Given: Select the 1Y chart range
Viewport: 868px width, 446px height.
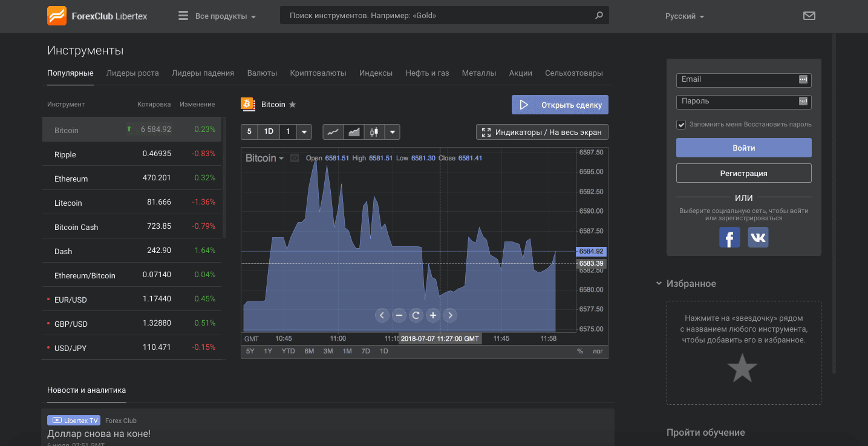Looking at the screenshot, I should (x=268, y=351).
